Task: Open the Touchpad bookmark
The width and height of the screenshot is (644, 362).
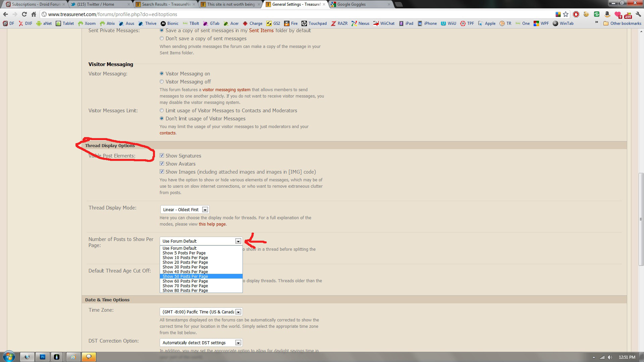Action: pyautogui.click(x=314, y=23)
